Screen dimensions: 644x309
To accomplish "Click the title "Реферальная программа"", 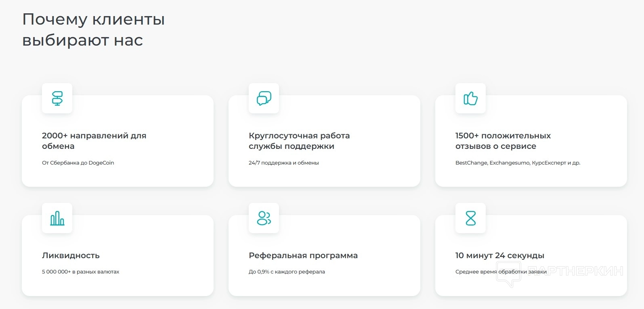I will 303,255.
